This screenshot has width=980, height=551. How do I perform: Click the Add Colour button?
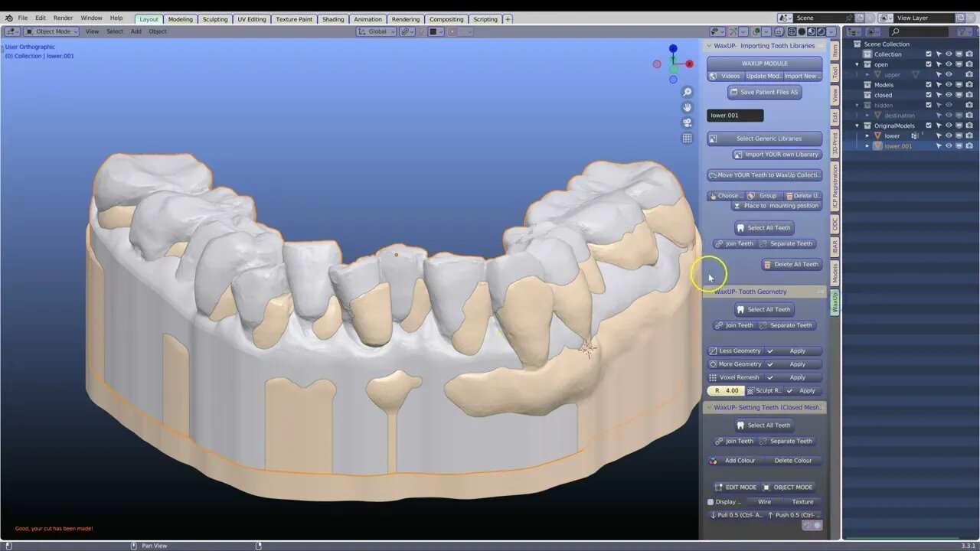[x=735, y=460]
